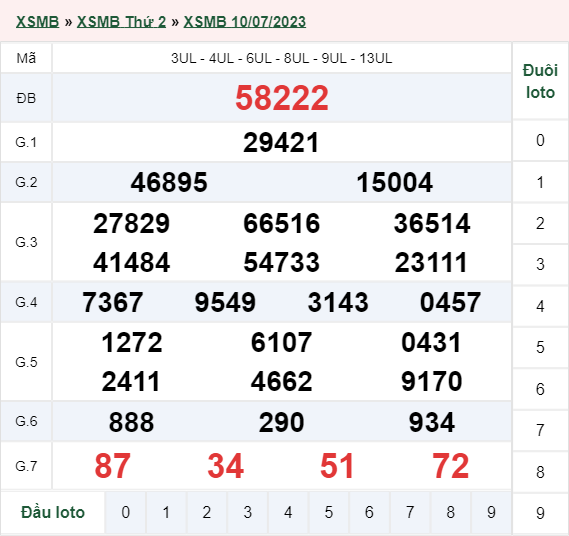Click G.6 number 888
The image size is (569, 536).
point(131,422)
